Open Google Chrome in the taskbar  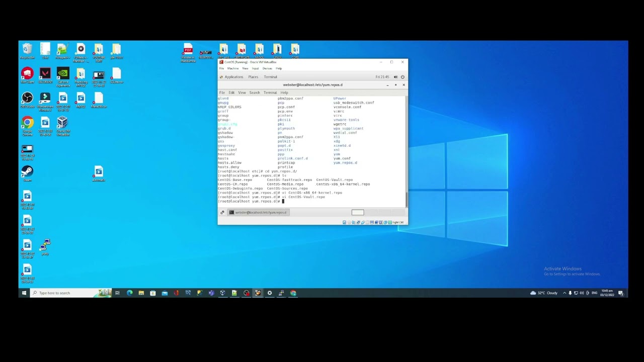[x=293, y=293]
